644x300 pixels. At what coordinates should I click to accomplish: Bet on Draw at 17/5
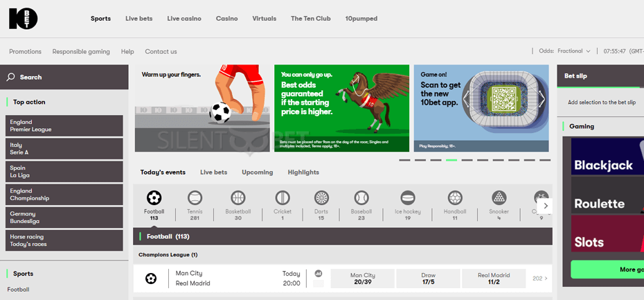click(x=428, y=279)
